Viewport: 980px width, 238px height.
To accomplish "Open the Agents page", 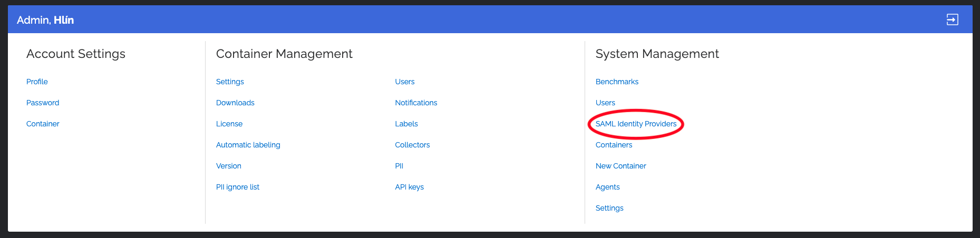I will click(607, 187).
